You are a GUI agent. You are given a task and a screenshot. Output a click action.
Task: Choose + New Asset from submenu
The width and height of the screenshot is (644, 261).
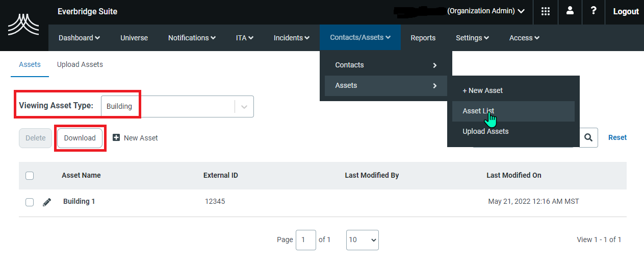click(x=513, y=90)
